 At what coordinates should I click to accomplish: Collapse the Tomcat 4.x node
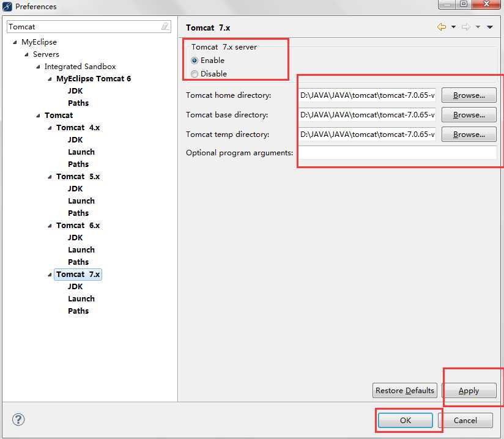50,128
